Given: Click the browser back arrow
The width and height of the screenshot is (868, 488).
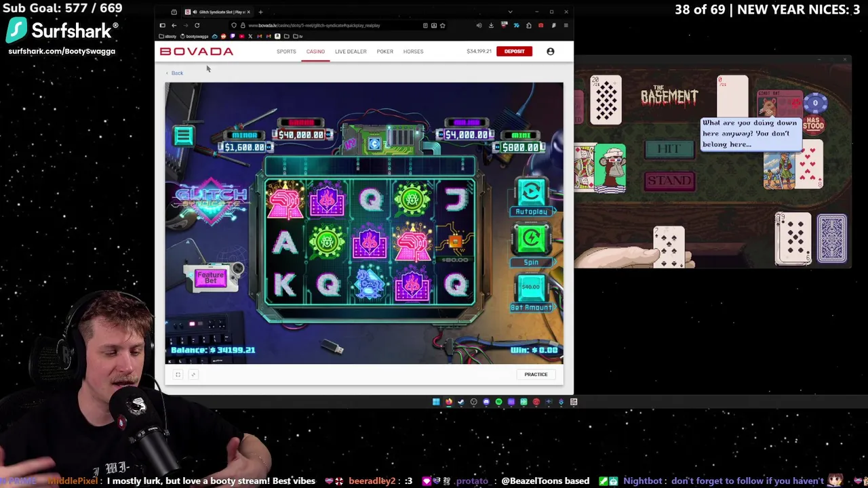Looking at the screenshot, I should click(174, 25).
